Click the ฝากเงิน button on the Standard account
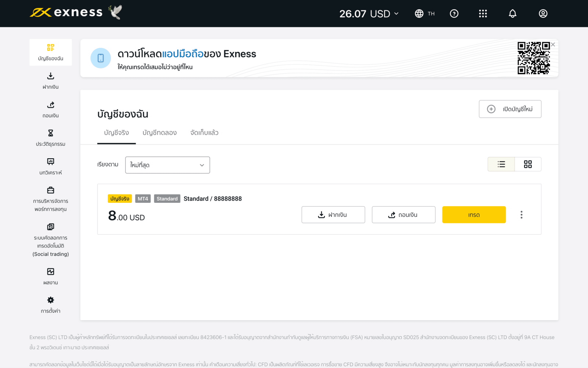Image resolution: width=588 pixels, height=368 pixels. (333, 215)
